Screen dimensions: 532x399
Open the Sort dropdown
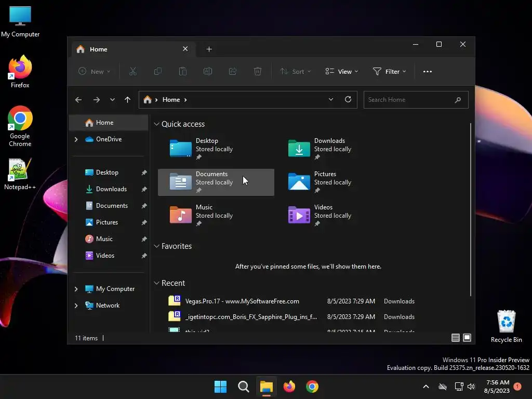295,71
